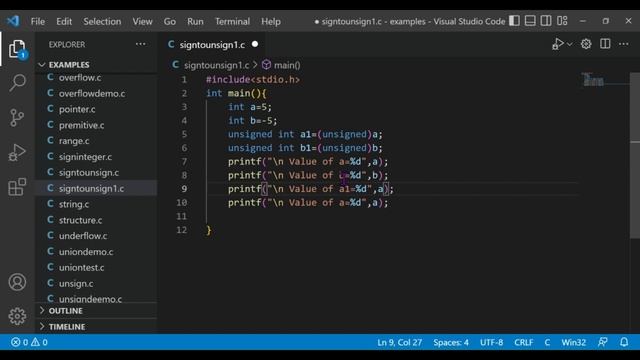
Task: Open the Manage gear in activity bar
Action: pos(17,316)
